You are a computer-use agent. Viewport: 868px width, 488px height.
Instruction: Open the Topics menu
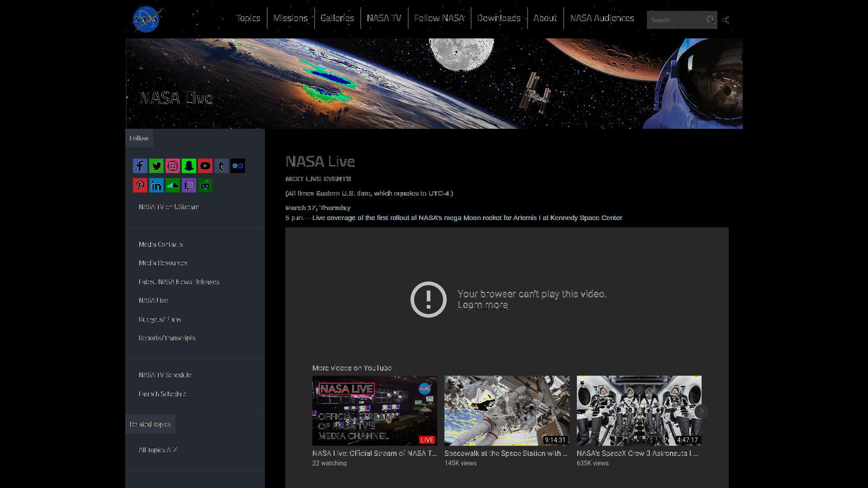248,18
